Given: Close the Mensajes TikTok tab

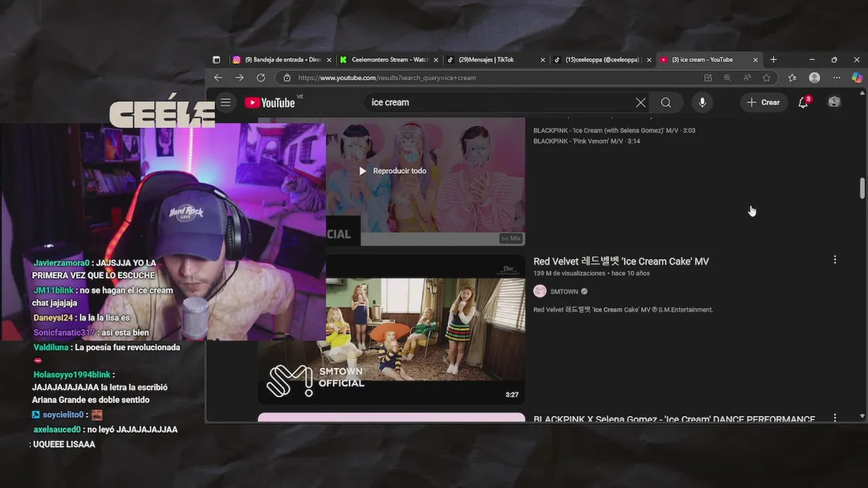Looking at the screenshot, I should coord(542,60).
